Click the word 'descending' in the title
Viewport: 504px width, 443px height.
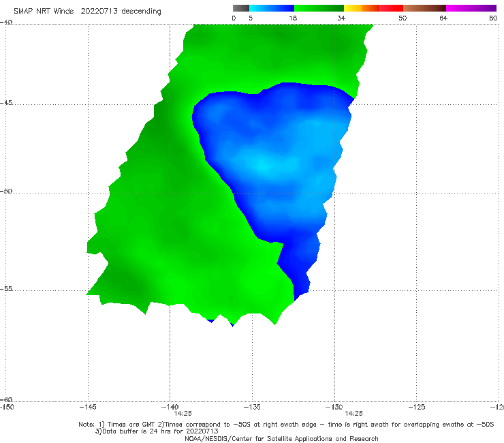tap(141, 12)
